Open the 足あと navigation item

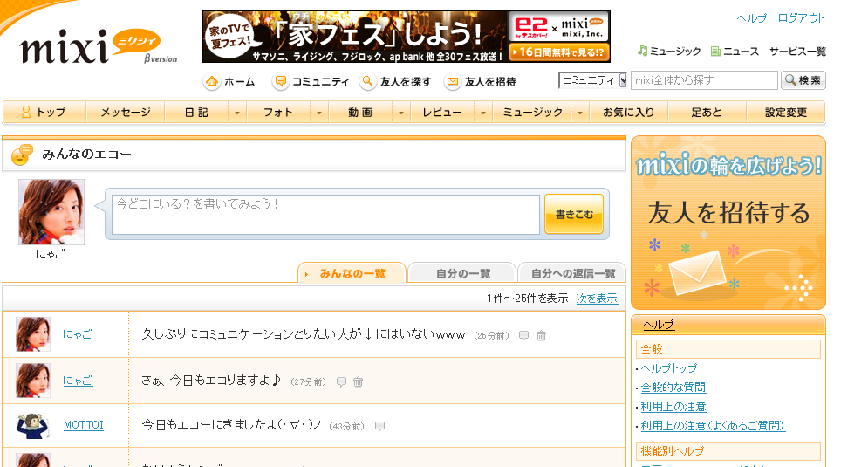click(707, 113)
